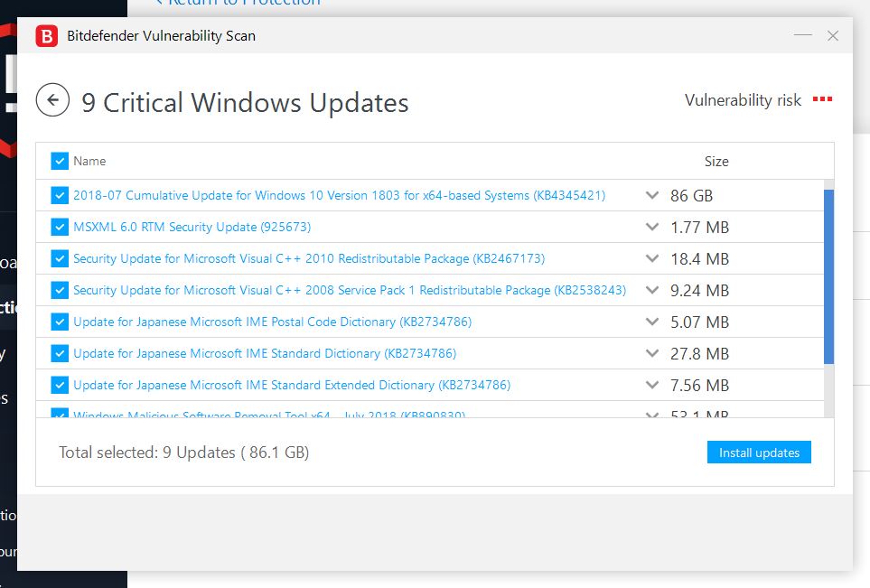The image size is (870, 588).
Task: Click the 86 GB size value
Action: pyautogui.click(x=691, y=196)
